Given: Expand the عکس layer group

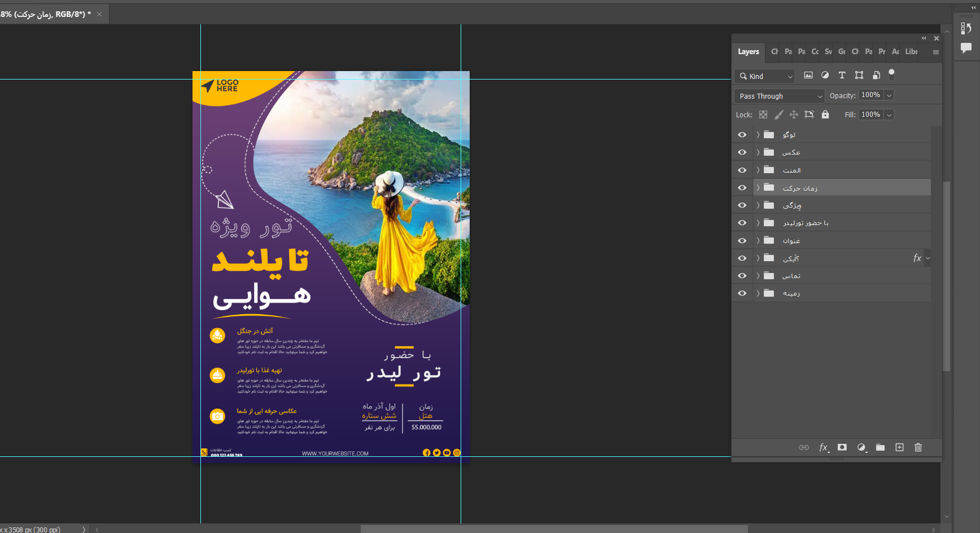Looking at the screenshot, I should (758, 152).
